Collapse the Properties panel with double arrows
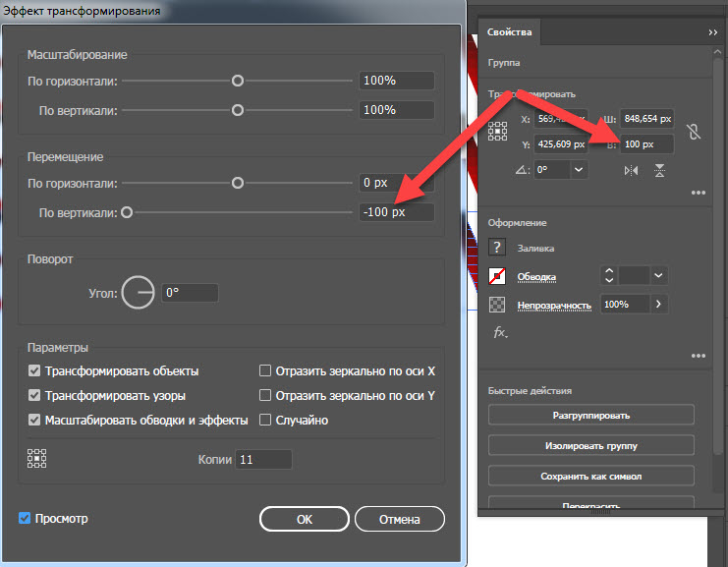The width and height of the screenshot is (728, 567). (712, 32)
